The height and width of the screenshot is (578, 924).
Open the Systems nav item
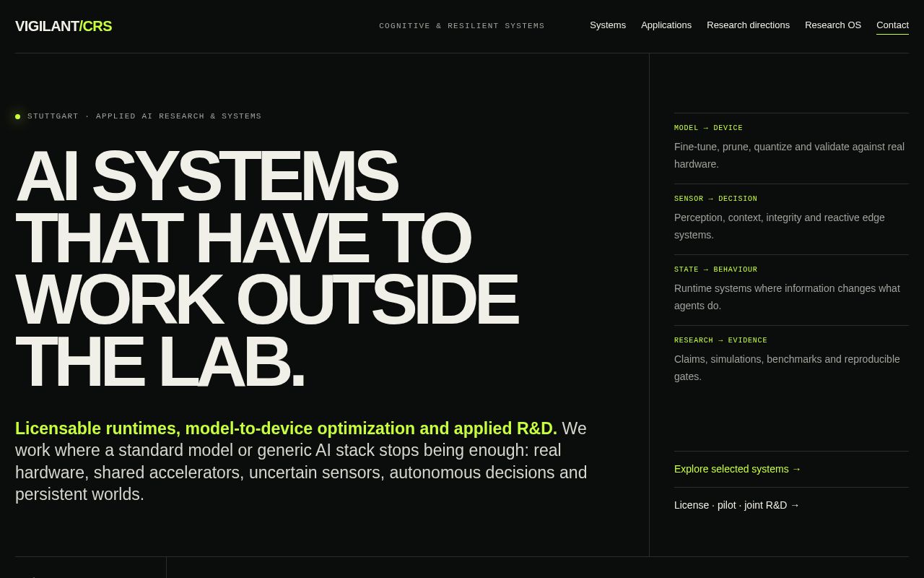pyautogui.click(x=608, y=25)
